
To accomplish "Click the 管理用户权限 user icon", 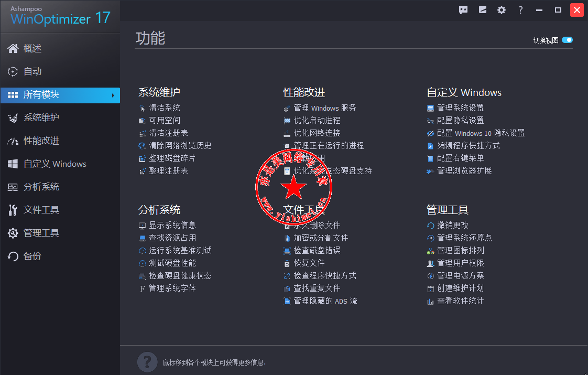I will 430,263.
